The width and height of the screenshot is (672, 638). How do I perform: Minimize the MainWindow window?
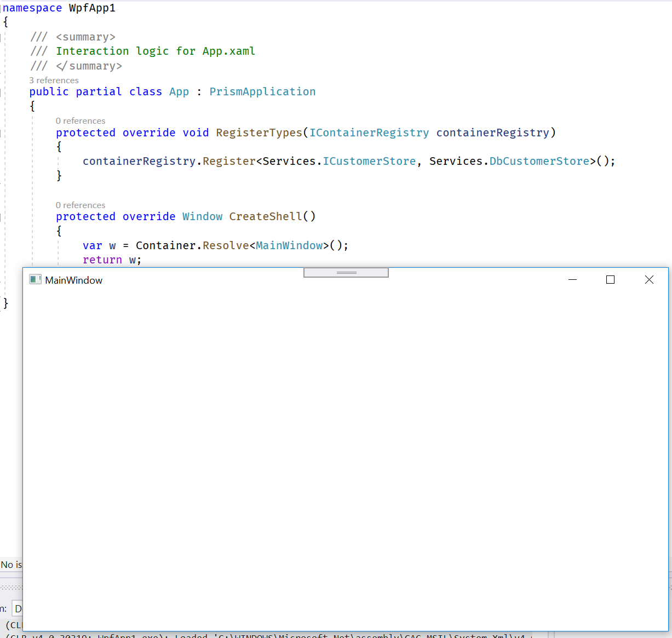[573, 279]
